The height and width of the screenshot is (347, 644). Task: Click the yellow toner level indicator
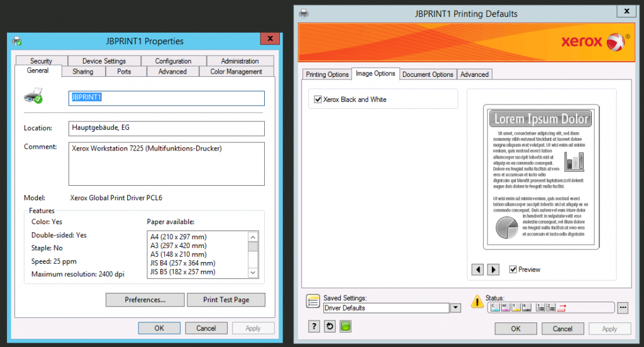click(x=516, y=307)
